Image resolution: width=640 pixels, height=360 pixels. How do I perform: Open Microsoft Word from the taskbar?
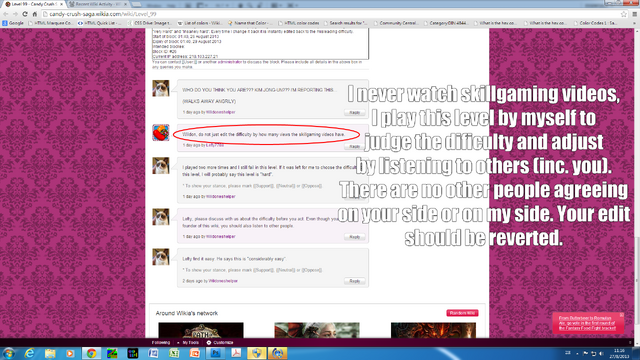[153, 353]
